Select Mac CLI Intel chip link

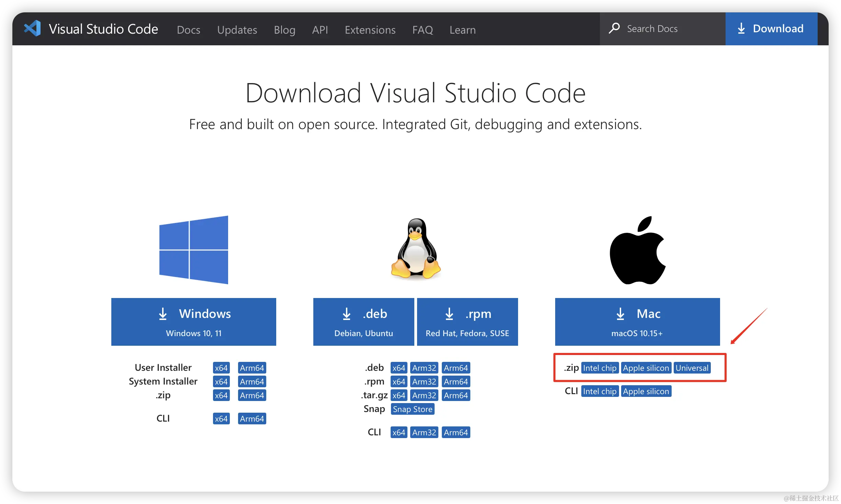599,391
